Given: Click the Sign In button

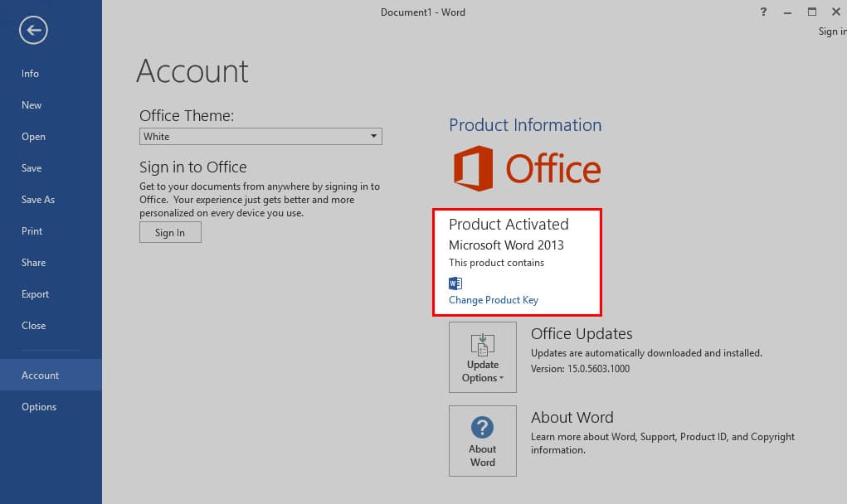Looking at the screenshot, I should [x=170, y=233].
